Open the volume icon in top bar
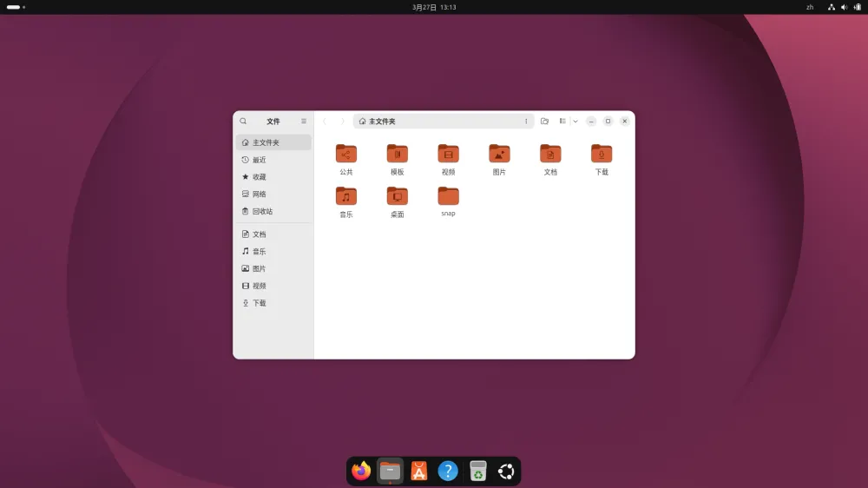 [x=845, y=7]
